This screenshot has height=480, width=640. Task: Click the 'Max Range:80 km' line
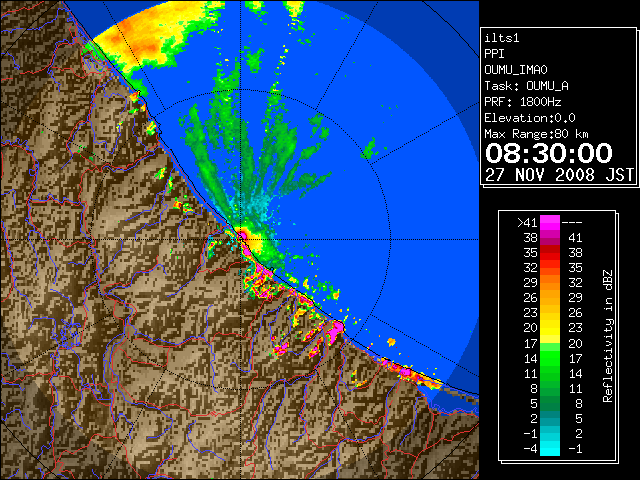(x=536, y=134)
